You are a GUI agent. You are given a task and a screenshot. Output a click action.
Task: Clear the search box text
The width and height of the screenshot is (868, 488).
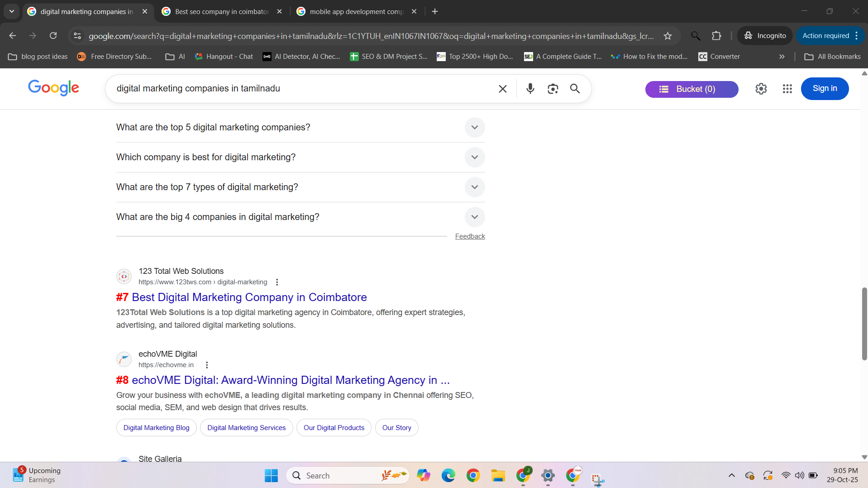tap(502, 89)
